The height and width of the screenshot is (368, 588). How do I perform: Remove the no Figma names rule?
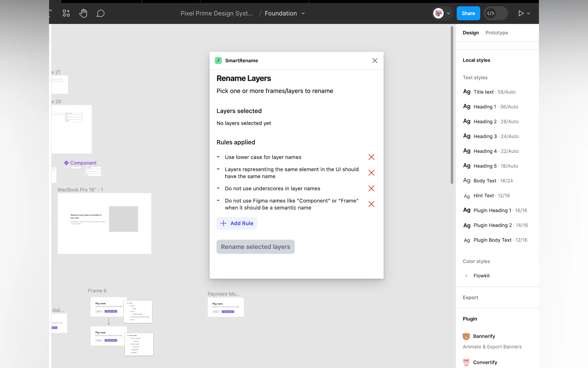coord(371,204)
